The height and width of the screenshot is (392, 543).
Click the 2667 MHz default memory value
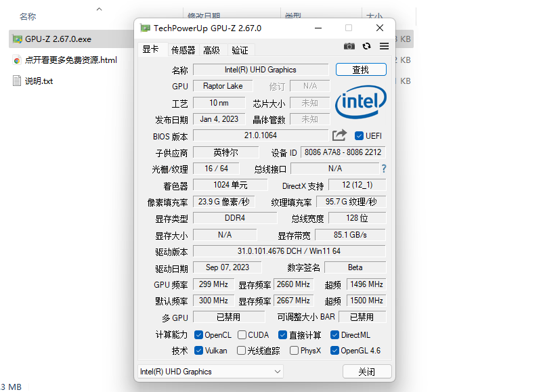tap(293, 301)
